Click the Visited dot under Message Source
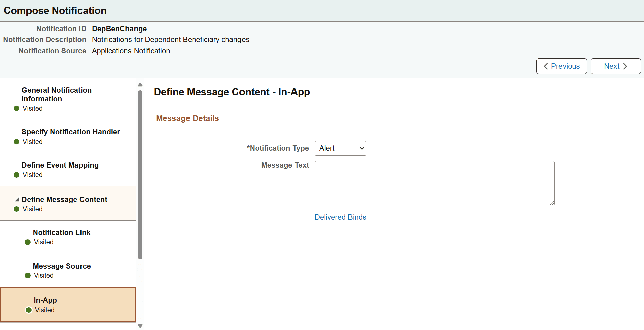This screenshot has width=644, height=330. (x=28, y=275)
